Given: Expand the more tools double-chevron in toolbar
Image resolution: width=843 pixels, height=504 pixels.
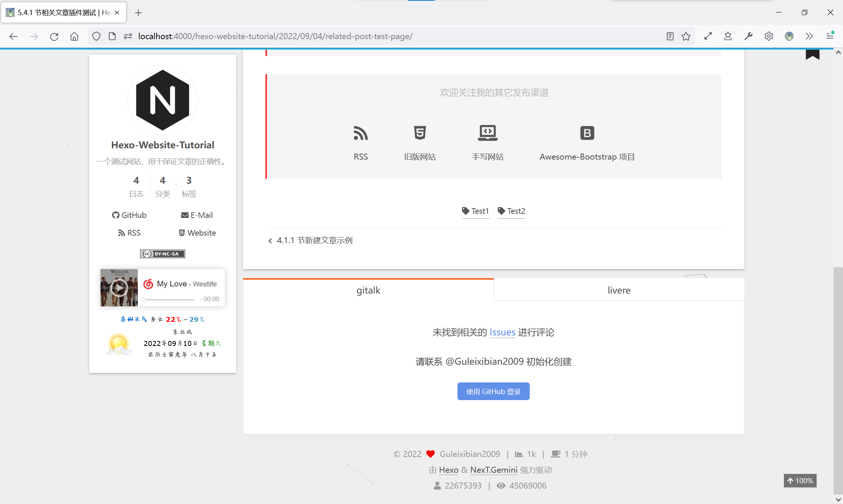Looking at the screenshot, I should [809, 36].
